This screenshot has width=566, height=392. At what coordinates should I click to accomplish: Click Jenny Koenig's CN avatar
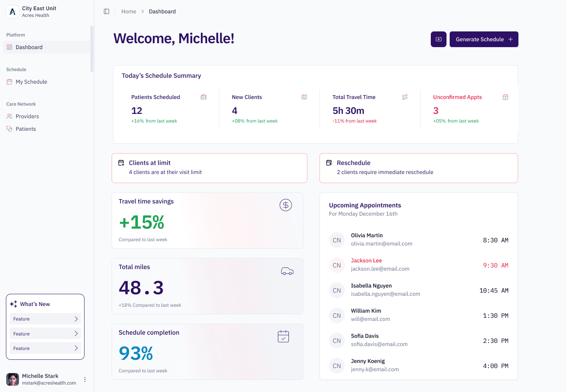[337, 366]
